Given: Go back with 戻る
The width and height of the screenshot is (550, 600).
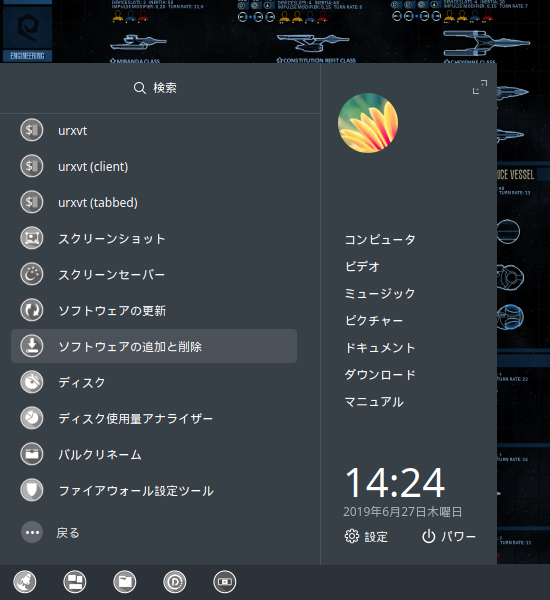Looking at the screenshot, I should click(68, 533).
